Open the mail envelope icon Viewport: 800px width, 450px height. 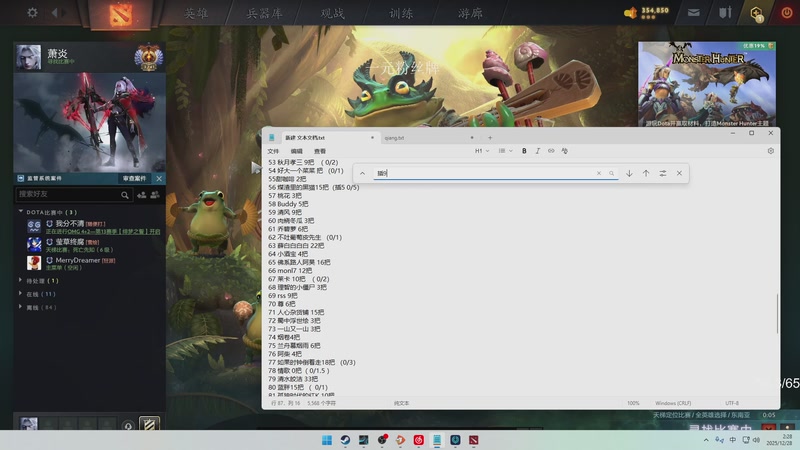click(693, 13)
